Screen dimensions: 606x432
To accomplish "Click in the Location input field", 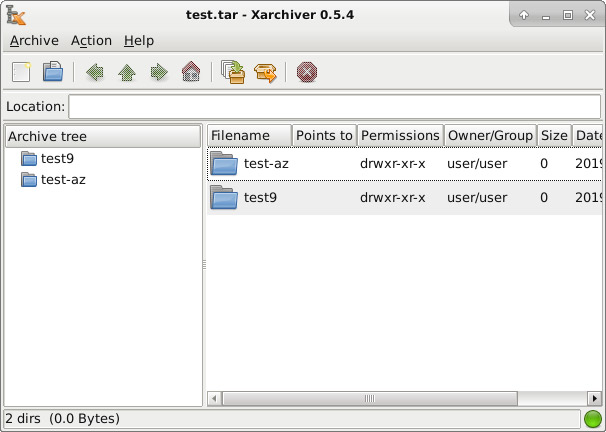I will [334, 107].
